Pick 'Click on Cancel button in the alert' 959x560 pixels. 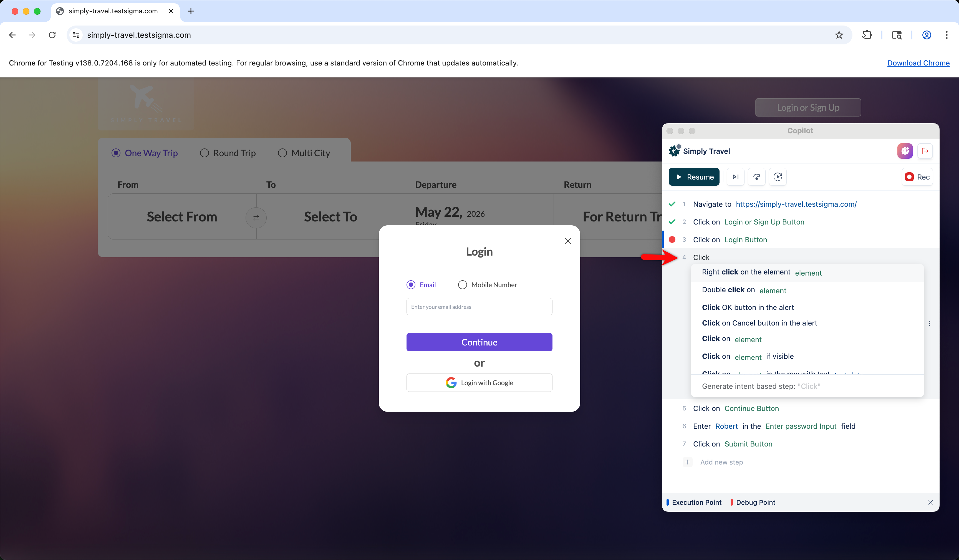tap(807, 323)
